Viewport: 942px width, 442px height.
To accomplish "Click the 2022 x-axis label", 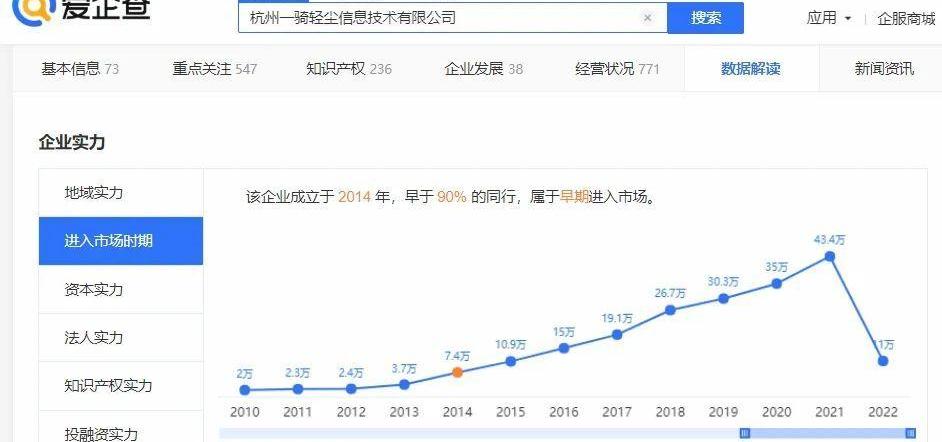I will [x=883, y=412].
